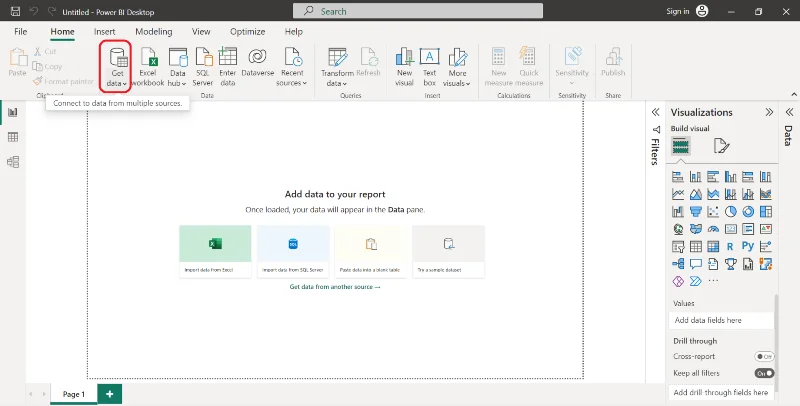The width and height of the screenshot is (800, 406).
Task: Click the New visual icon
Action: (x=404, y=67)
